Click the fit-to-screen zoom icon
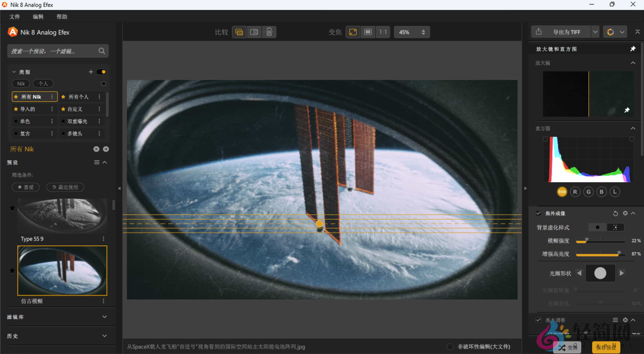Viewport: 644px width, 354px height. coord(353,32)
